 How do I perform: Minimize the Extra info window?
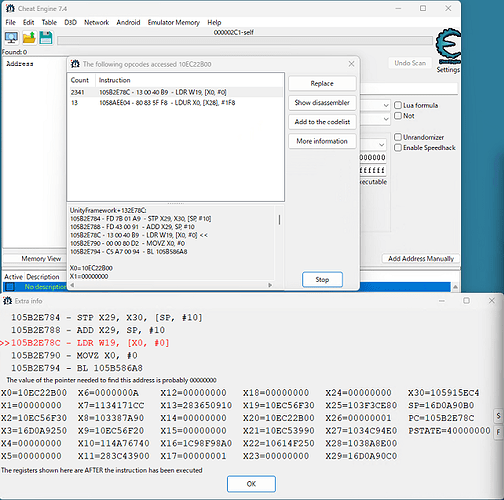(x=442, y=300)
